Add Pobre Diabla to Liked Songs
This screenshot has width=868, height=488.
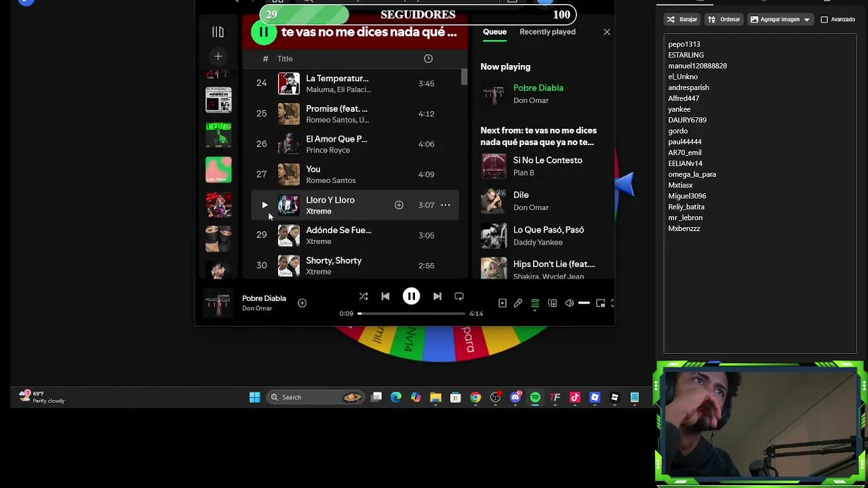(302, 303)
